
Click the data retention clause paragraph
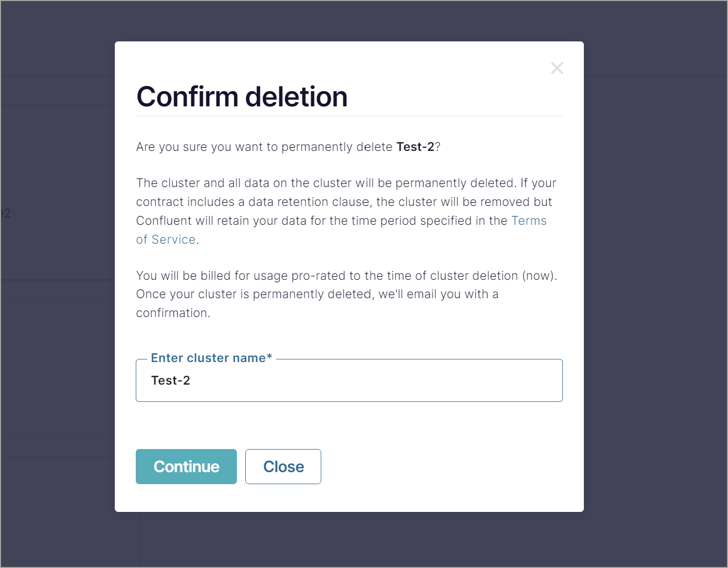[x=346, y=202]
